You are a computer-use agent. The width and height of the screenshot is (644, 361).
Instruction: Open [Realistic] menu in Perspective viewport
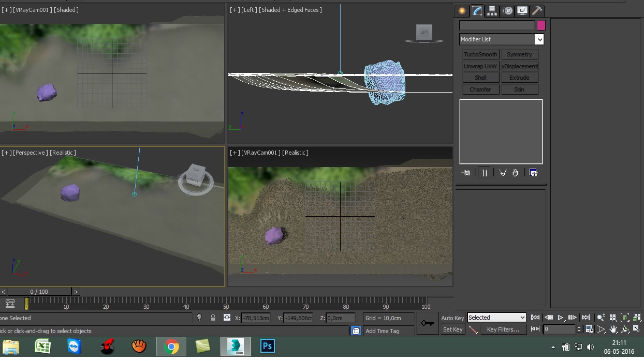tap(63, 153)
